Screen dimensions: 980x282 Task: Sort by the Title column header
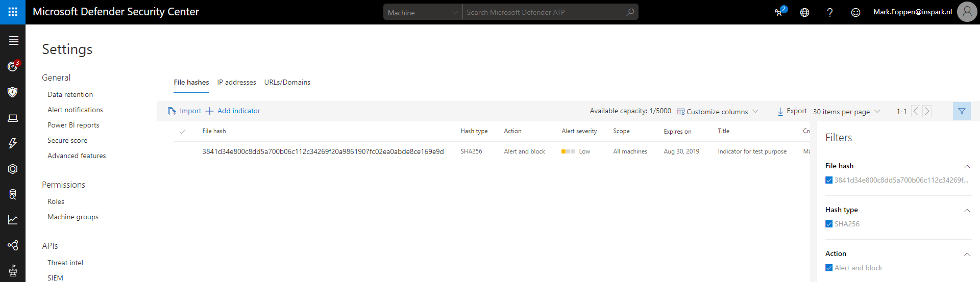(x=724, y=131)
